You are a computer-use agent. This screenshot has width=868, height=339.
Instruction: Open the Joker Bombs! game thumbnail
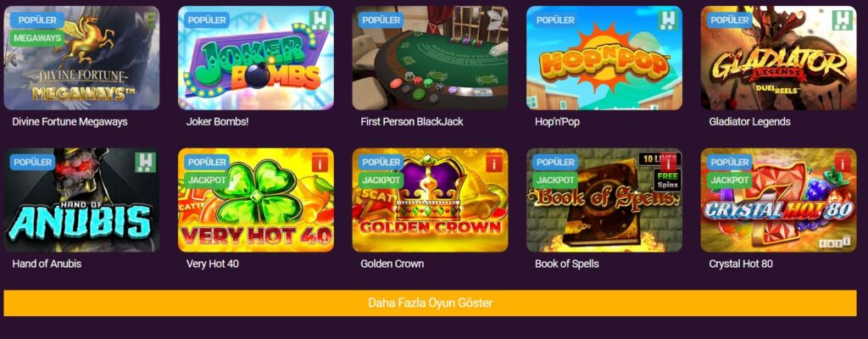pyautogui.click(x=256, y=58)
